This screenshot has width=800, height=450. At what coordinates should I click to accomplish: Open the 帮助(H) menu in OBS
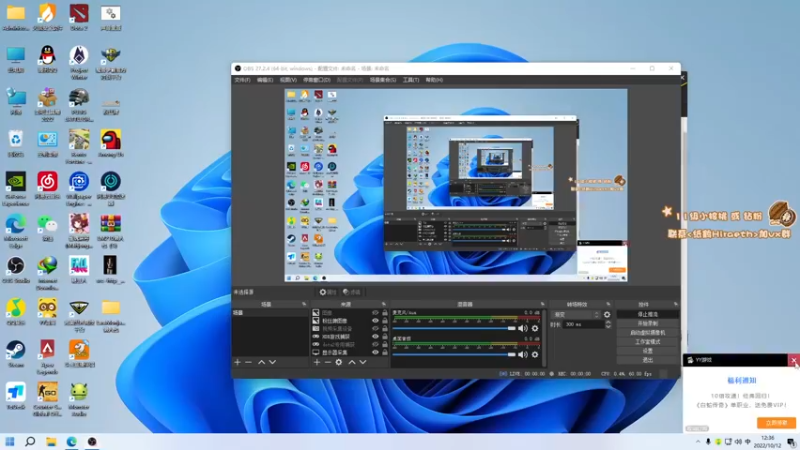(x=434, y=80)
